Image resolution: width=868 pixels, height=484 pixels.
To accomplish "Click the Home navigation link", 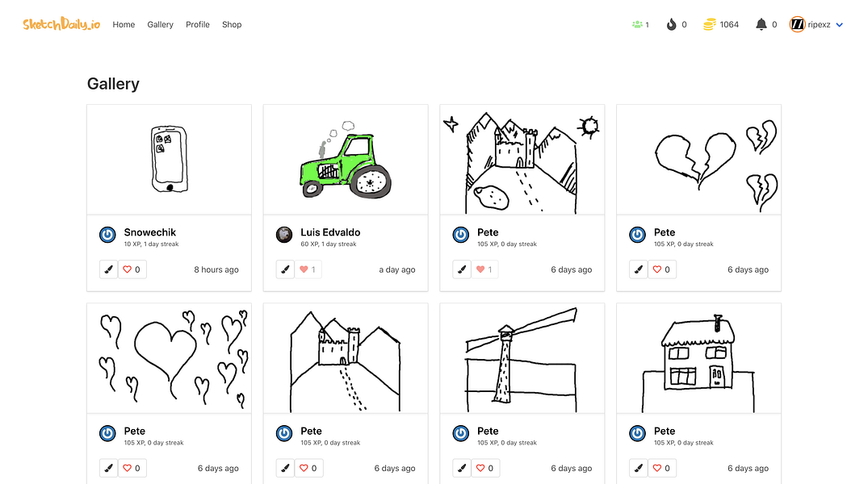I will [x=124, y=24].
